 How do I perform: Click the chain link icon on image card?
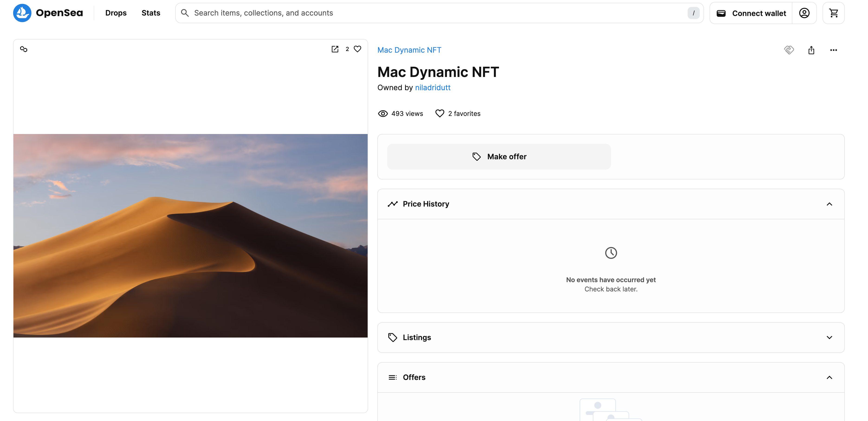pos(24,49)
